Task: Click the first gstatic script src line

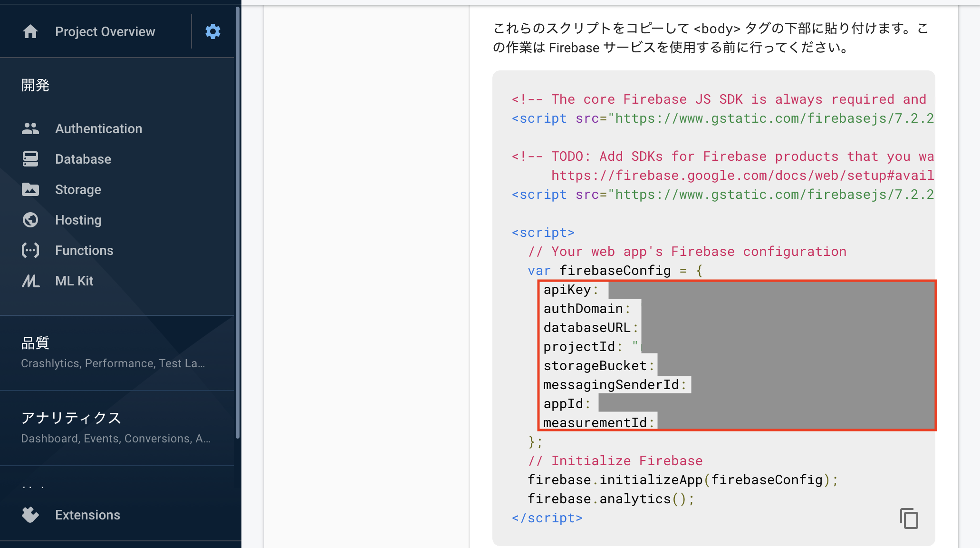Action: 722,118
